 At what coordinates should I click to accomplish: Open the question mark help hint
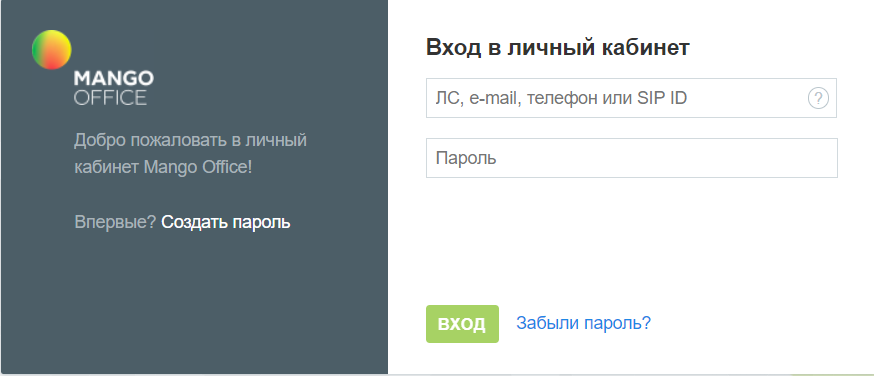point(818,99)
